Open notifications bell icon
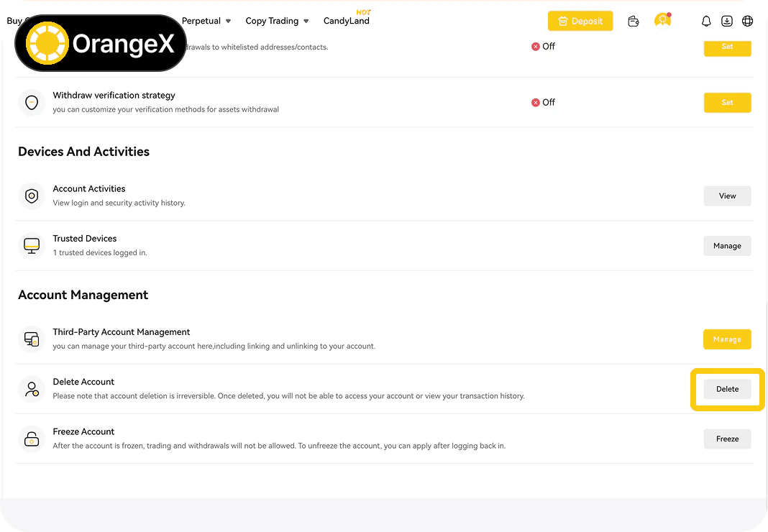The image size is (768, 532). point(705,21)
